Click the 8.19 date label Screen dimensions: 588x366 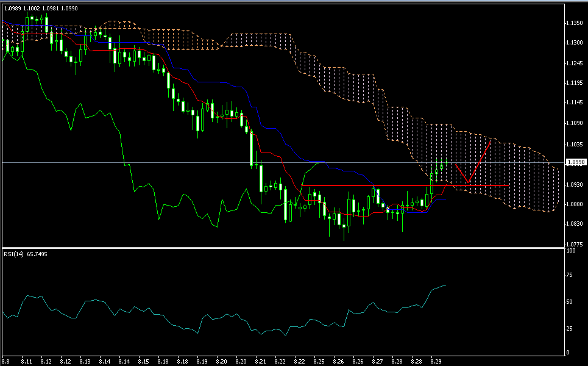click(x=202, y=362)
